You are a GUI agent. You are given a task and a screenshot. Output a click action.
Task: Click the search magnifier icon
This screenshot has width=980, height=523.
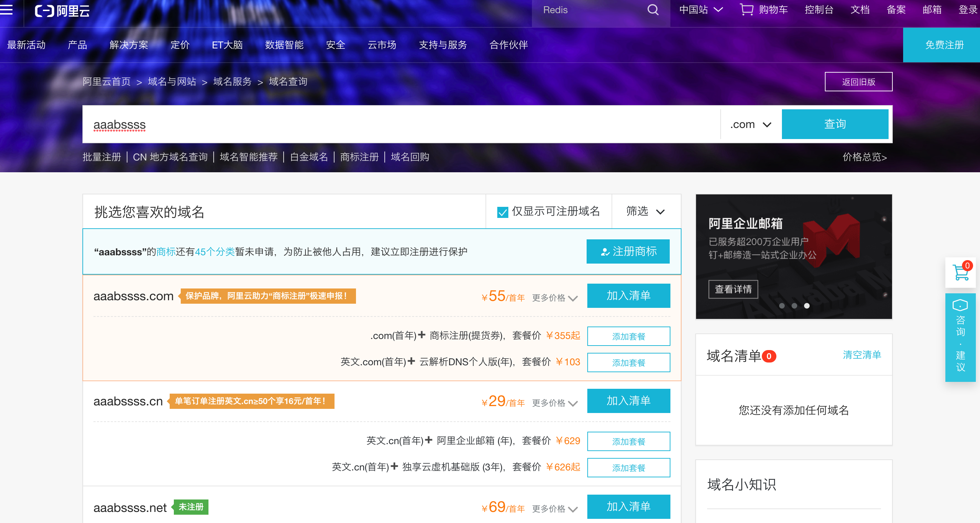(x=653, y=10)
